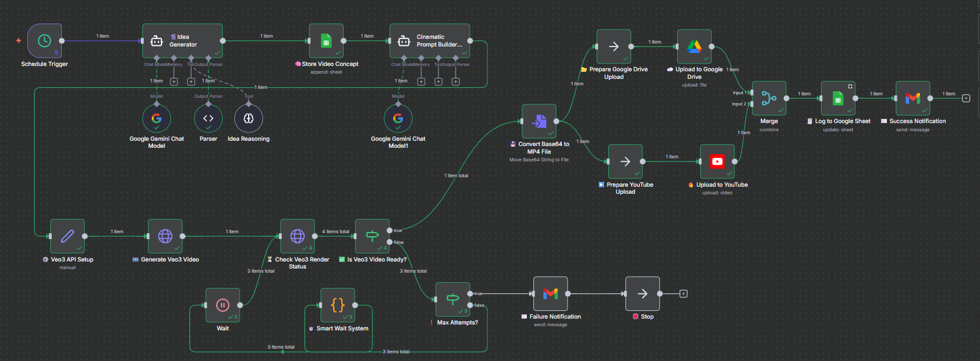Open Google Gemini Chat Model node
The image size is (980, 361).
coord(157,118)
